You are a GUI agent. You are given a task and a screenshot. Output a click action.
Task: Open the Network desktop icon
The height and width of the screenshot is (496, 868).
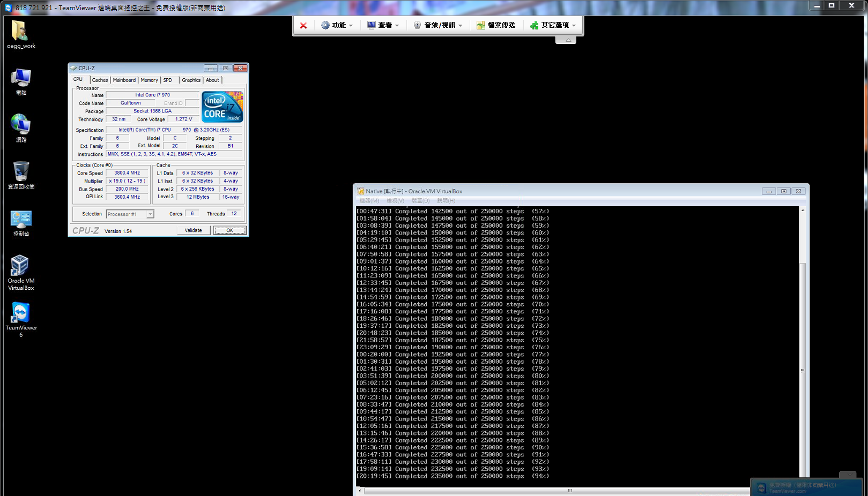[21, 129]
